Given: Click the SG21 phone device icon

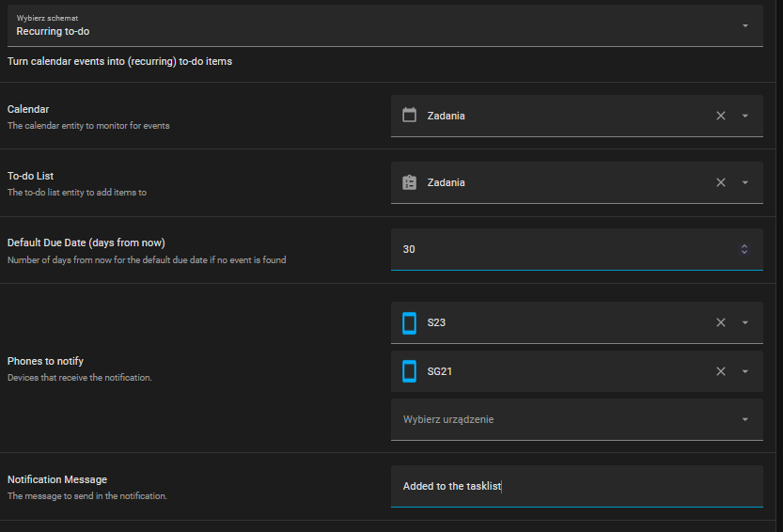Looking at the screenshot, I should pyautogui.click(x=409, y=371).
